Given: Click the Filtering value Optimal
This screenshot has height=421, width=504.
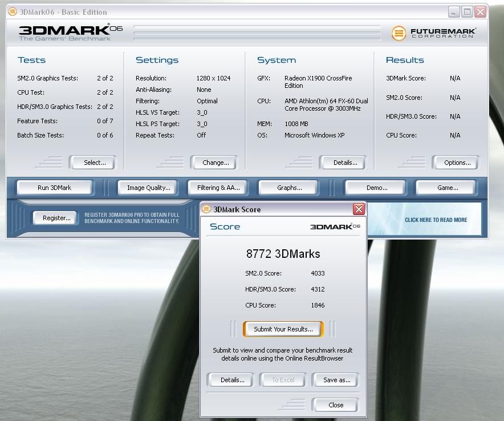Looking at the screenshot, I should [207, 101].
